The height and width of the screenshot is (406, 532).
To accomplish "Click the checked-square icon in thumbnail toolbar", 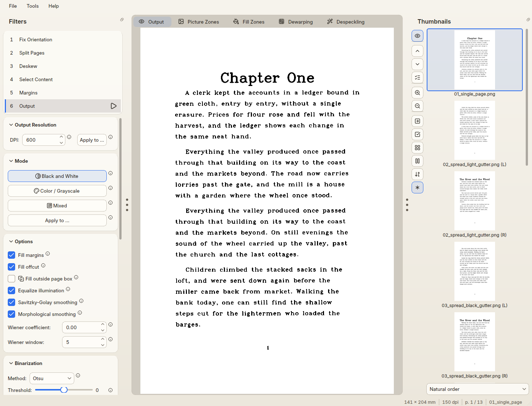I will pyautogui.click(x=417, y=134).
